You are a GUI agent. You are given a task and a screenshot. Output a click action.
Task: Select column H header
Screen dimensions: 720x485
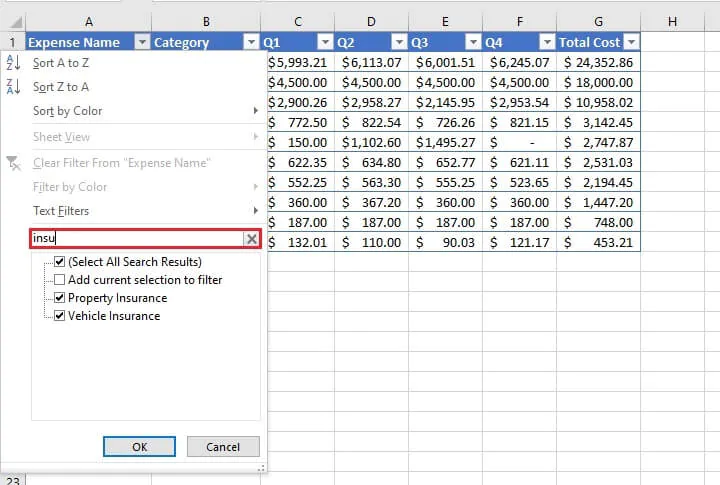[x=672, y=22]
